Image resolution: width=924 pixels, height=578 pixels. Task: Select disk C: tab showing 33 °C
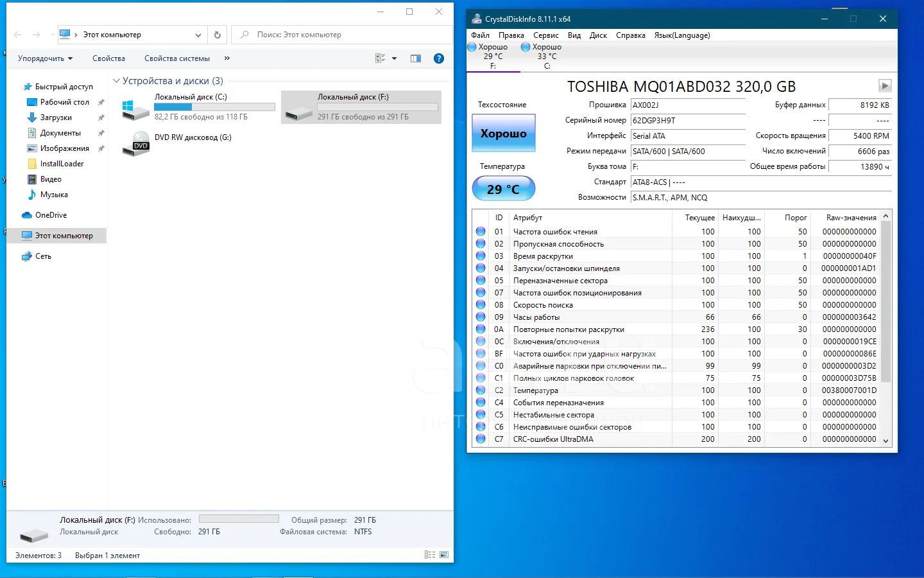(x=547, y=57)
